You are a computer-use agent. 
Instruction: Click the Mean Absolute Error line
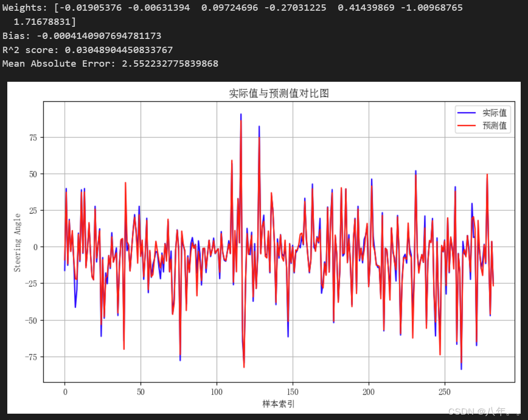pos(110,64)
